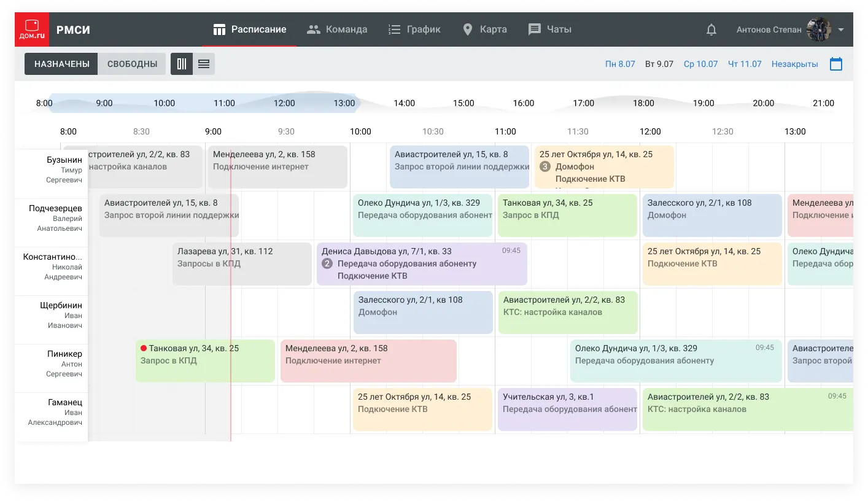The width and height of the screenshot is (868, 501).
Task: Go to Ср 10.07 date
Action: pos(700,64)
